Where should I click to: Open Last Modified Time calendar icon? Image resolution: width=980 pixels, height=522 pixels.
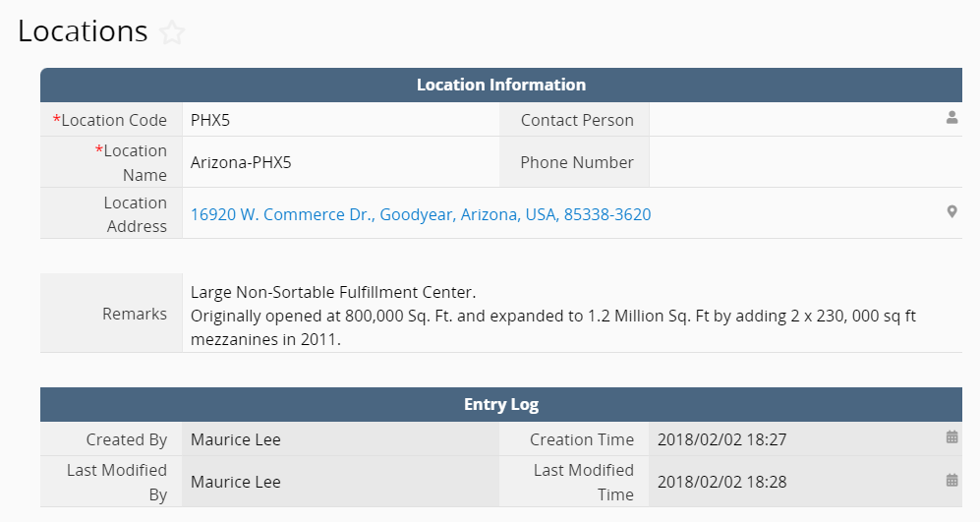(951, 480)
